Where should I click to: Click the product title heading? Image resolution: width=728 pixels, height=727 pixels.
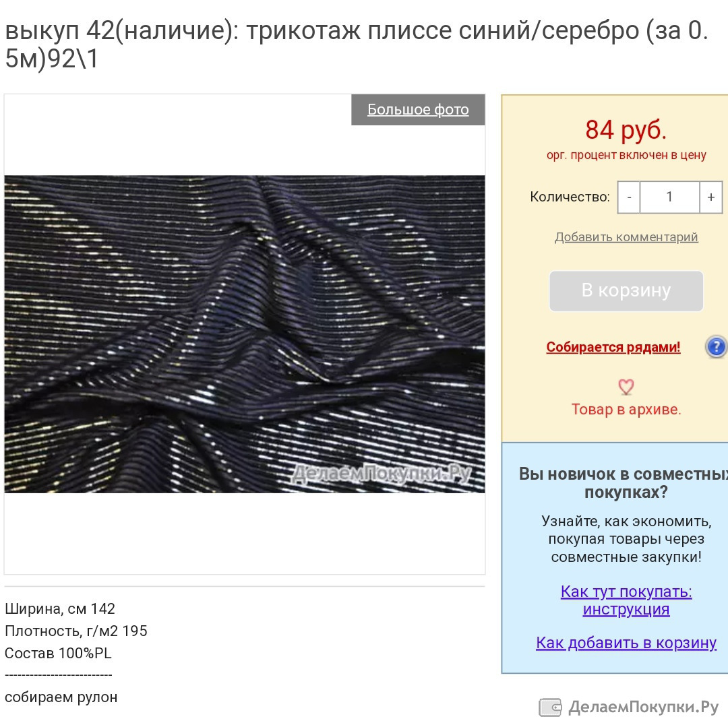click(357, 45)
